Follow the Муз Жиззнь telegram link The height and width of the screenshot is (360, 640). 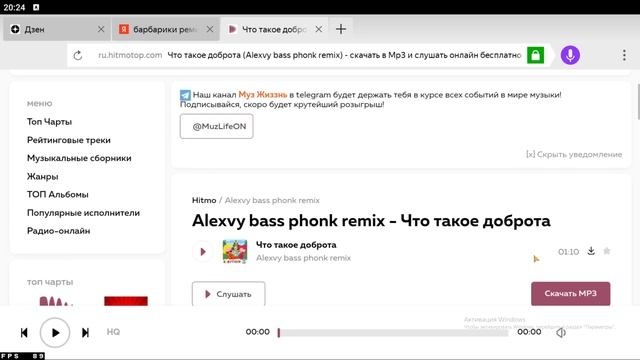[262, 95]
